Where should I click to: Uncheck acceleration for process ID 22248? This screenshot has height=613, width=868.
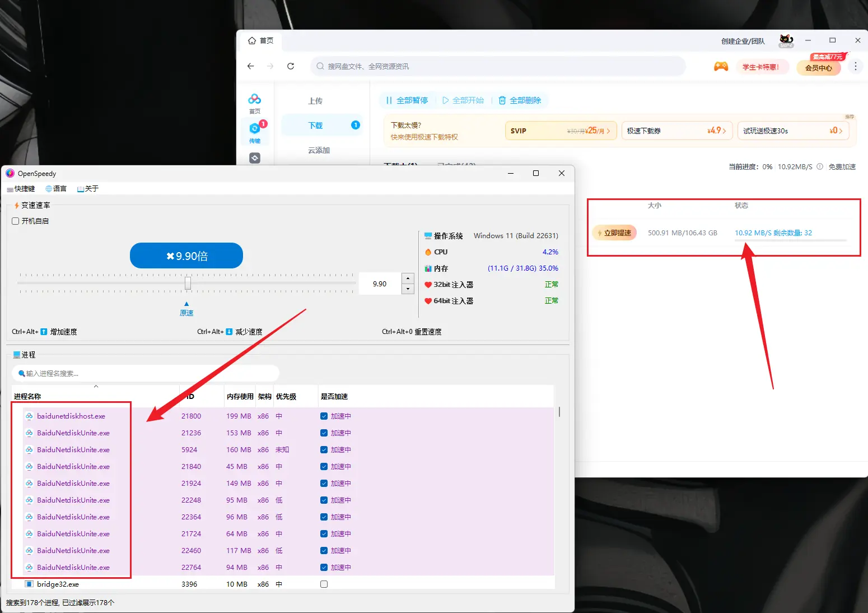pos(324,500)
